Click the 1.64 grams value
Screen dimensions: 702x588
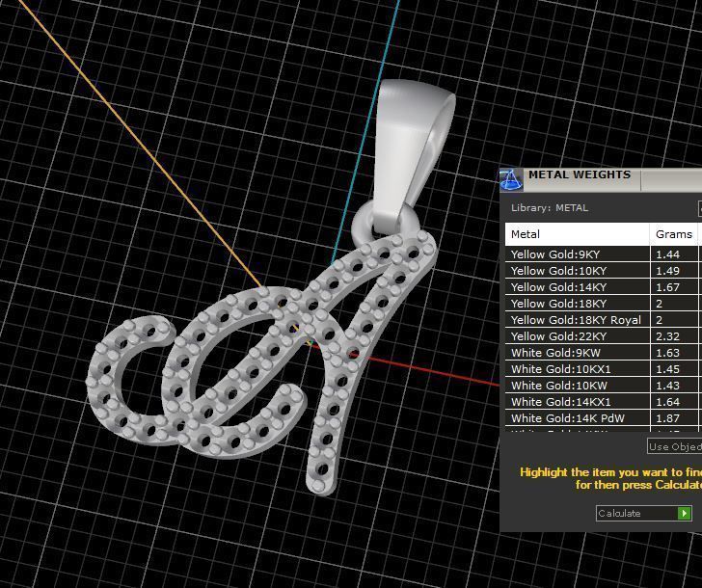click(667, 402)
